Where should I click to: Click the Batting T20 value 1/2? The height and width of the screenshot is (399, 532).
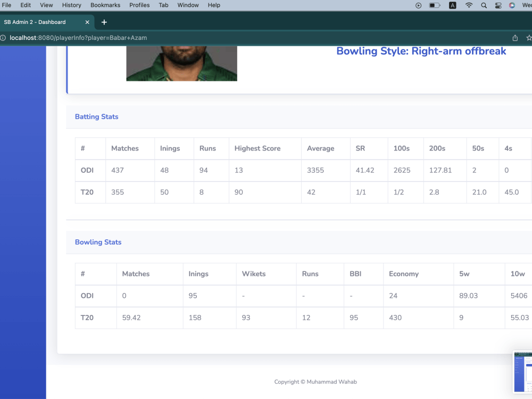tap(398, 193)
